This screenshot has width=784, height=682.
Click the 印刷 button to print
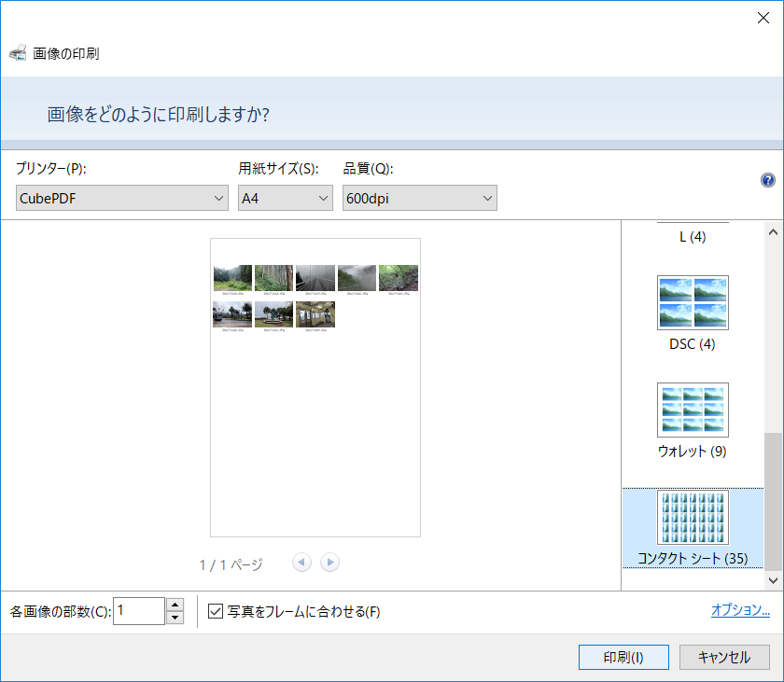point(623,657)
